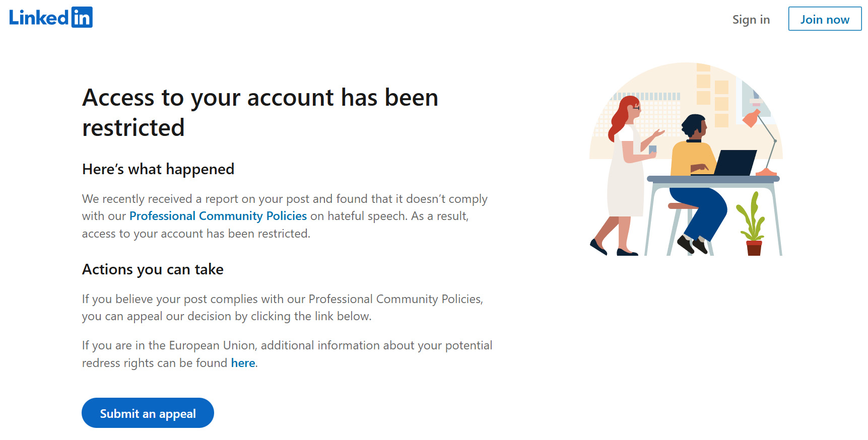Open the Professional Community Policies link
868x440 pixels.
(x=218, y=216)
